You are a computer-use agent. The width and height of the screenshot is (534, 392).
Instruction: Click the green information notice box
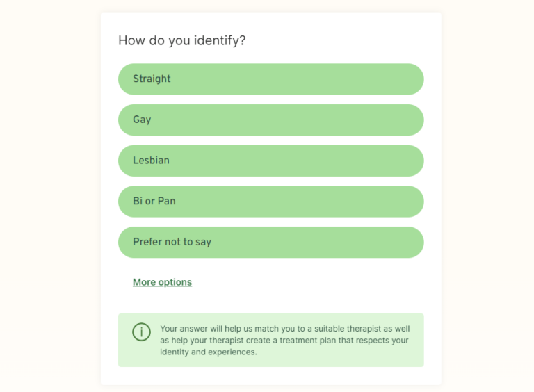tap(270, 340)
